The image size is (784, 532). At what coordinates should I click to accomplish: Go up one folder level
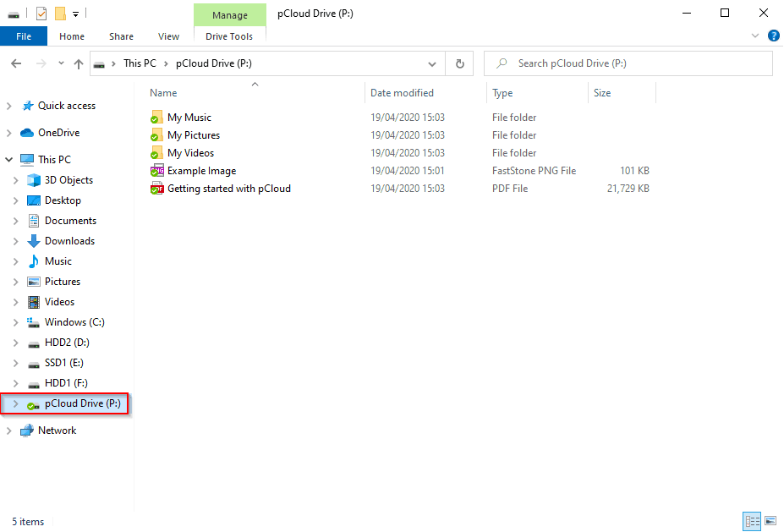[79, 63]
